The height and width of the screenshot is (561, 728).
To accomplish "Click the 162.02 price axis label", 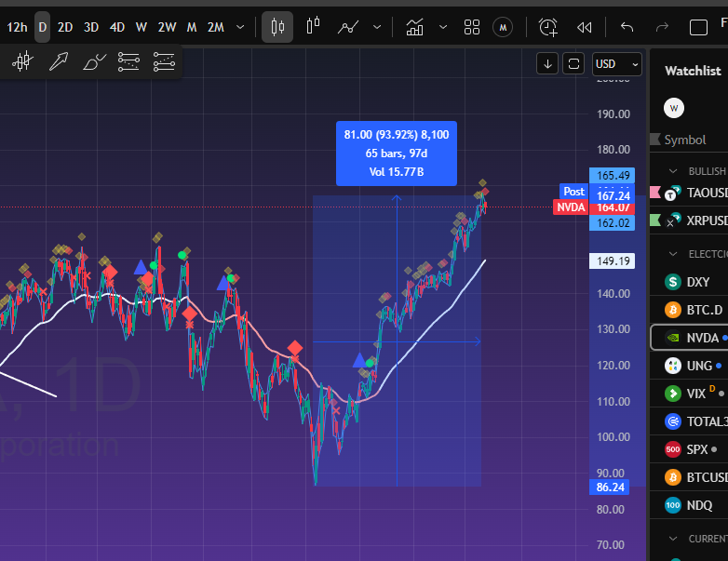I will coord(612,222).
